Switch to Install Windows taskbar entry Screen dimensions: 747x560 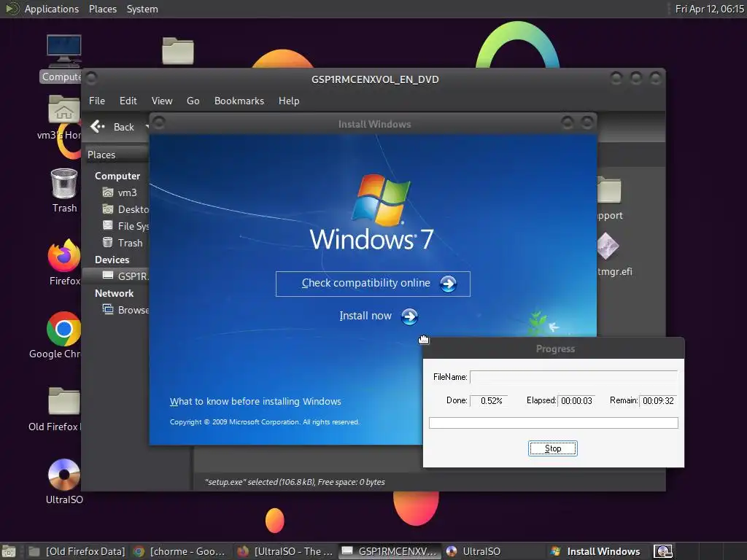coord(595,551)
